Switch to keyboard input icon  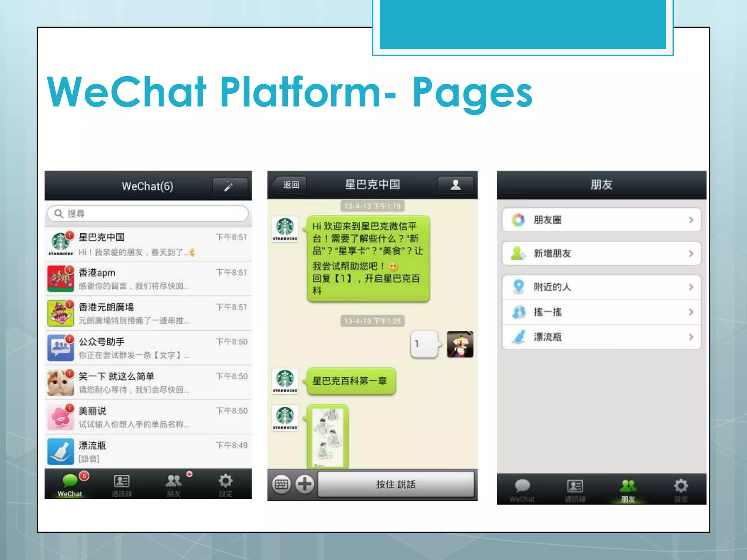pyautogui.click(x=282, y=485)
